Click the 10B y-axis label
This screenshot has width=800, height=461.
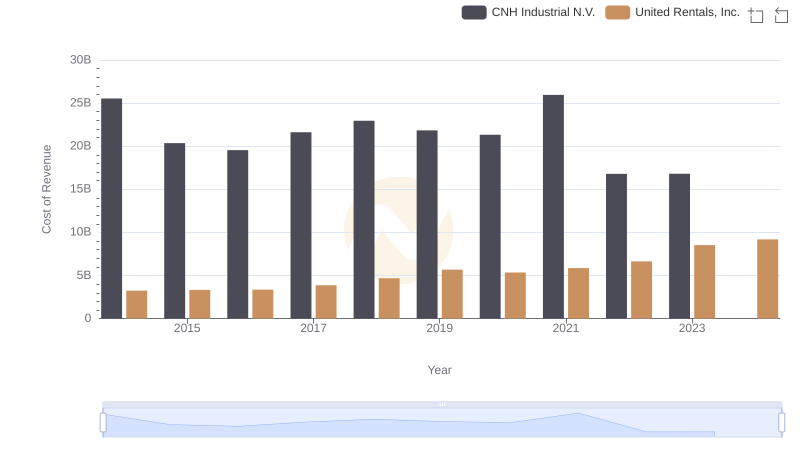coord(81,232)
